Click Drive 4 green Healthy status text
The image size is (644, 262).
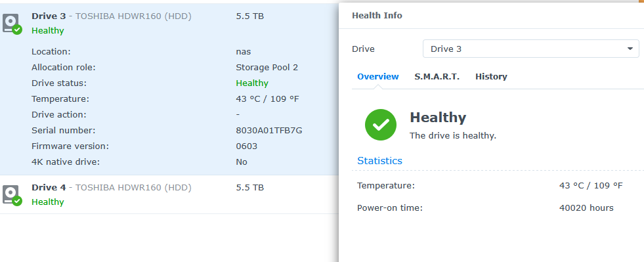[48, 202]
